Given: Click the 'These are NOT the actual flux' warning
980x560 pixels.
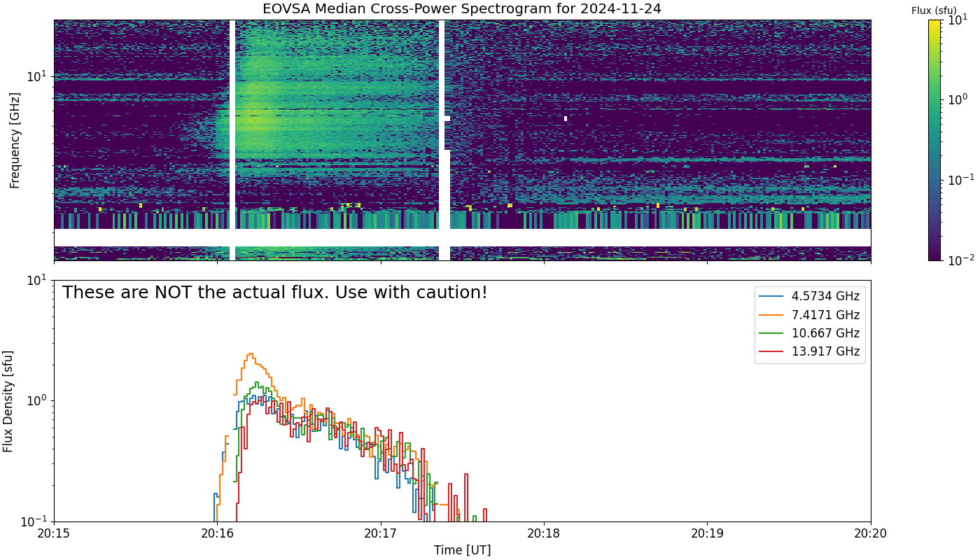Looking at the screenshot, I should click(274, 293).
